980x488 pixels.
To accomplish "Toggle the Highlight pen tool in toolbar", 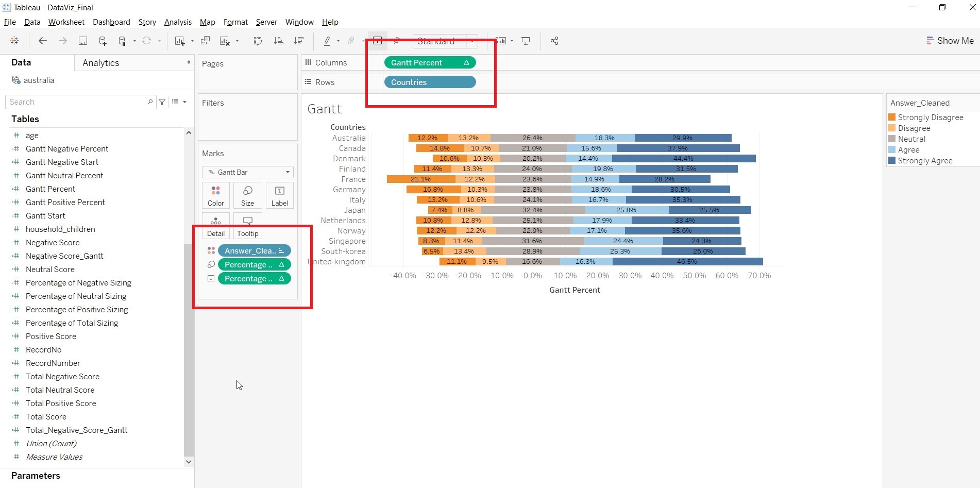I will coord(327,41).
